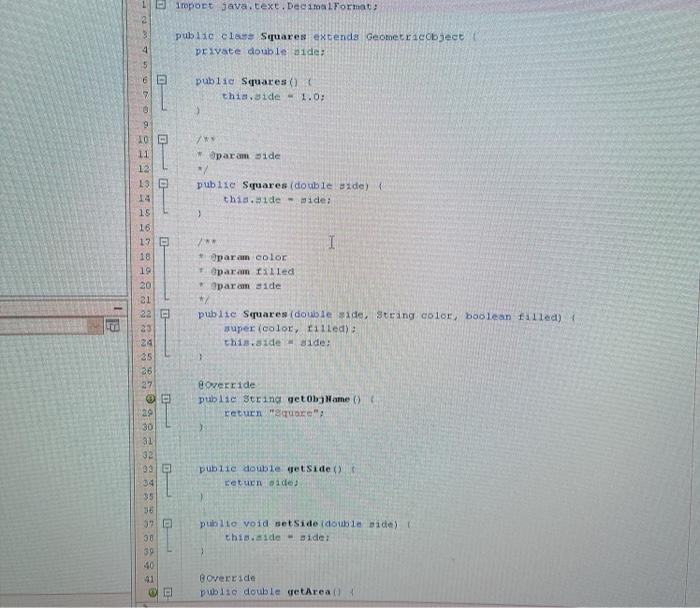Click 'boolean filled' parameter on line 22

point(513,316)
